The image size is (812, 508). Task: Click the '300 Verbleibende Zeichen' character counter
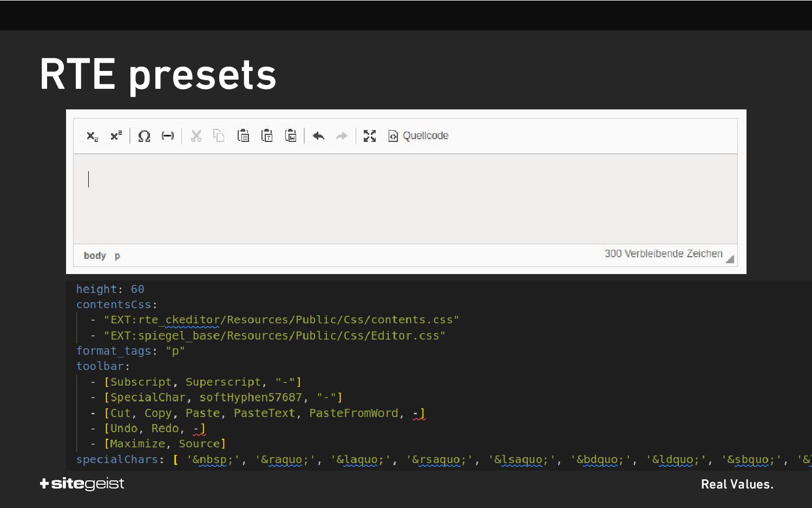(663, 254)
